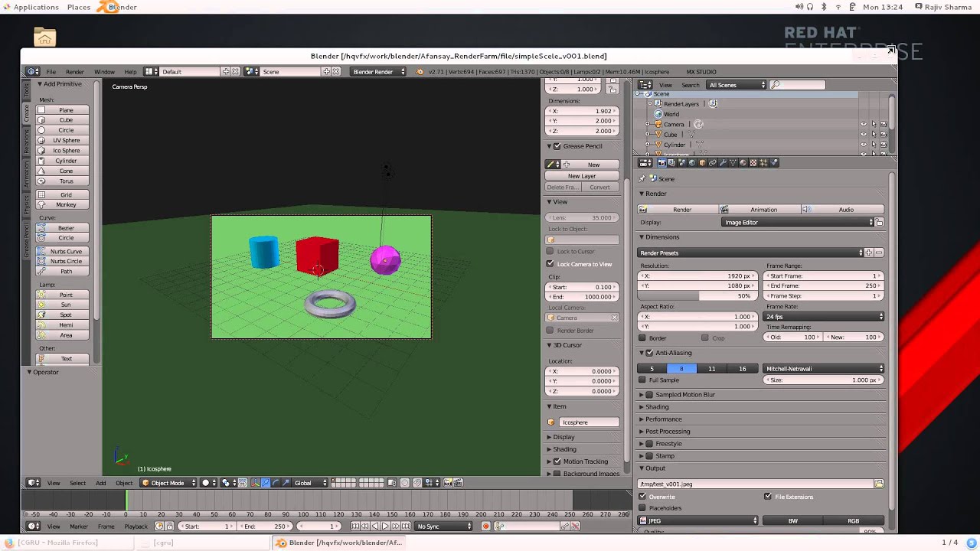Screen dimensions: 980x551
Task: Uncheck Lock Camera to View
Action: pos(550,263)
